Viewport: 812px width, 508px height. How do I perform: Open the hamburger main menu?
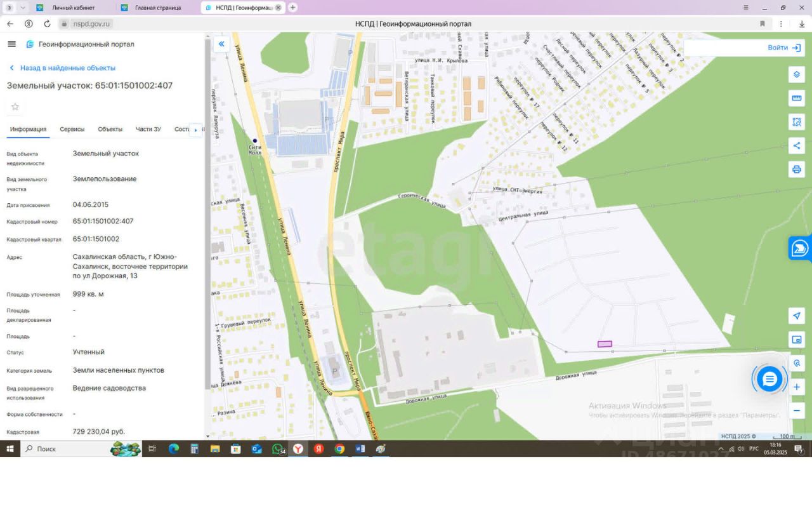pyautogui.click(x=11, y=44)
